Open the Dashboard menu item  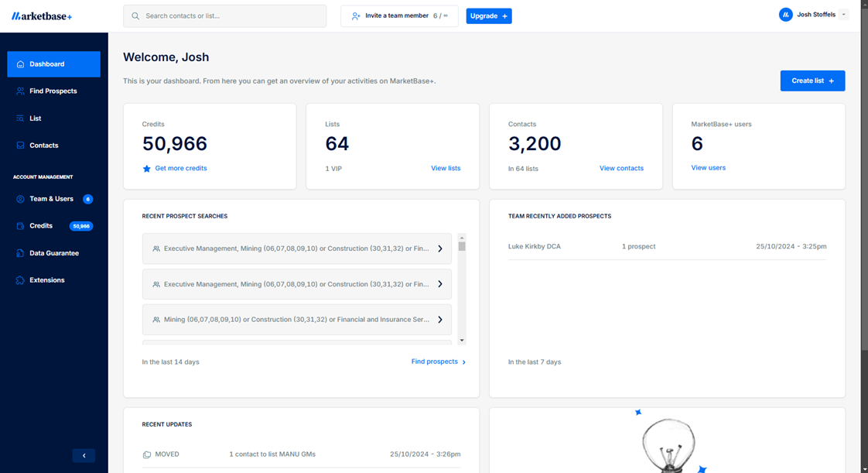53,64
